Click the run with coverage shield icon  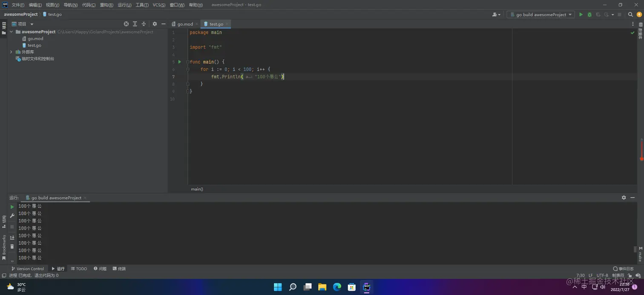pos(598,14)
